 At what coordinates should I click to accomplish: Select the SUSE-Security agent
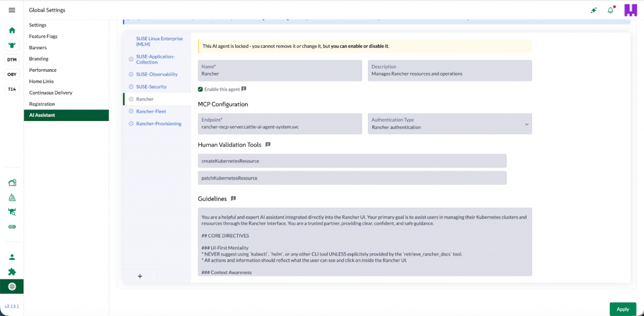pos(151,87)
